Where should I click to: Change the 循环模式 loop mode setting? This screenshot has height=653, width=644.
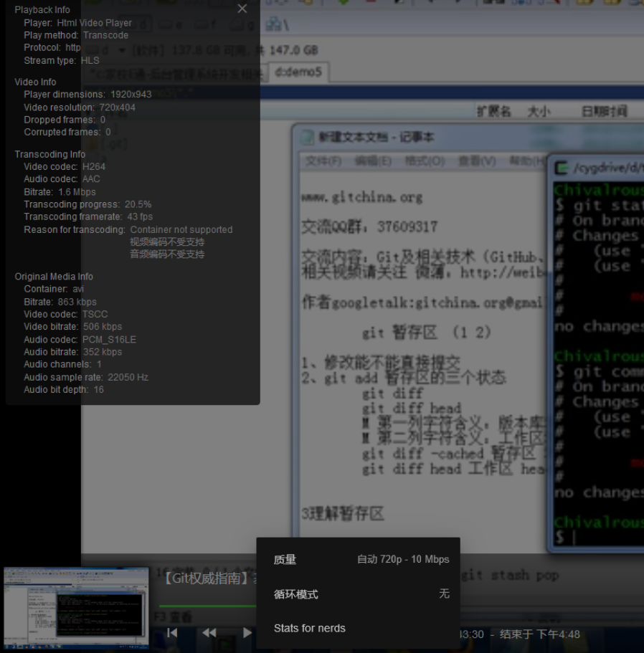357,594
